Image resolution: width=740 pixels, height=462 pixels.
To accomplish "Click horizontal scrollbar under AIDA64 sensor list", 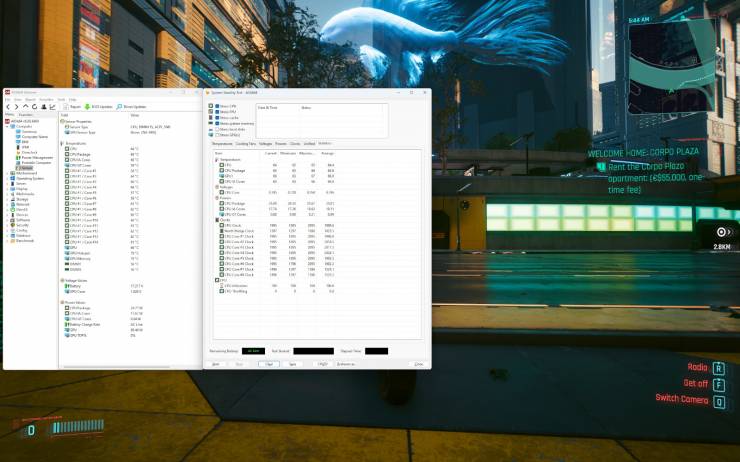I will click(x=116, y=366).
